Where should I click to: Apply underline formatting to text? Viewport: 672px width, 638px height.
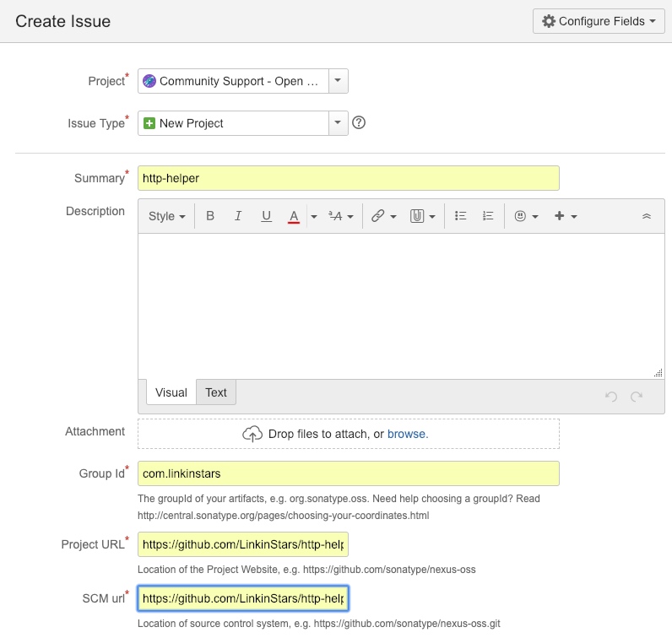tap(266, 216)
